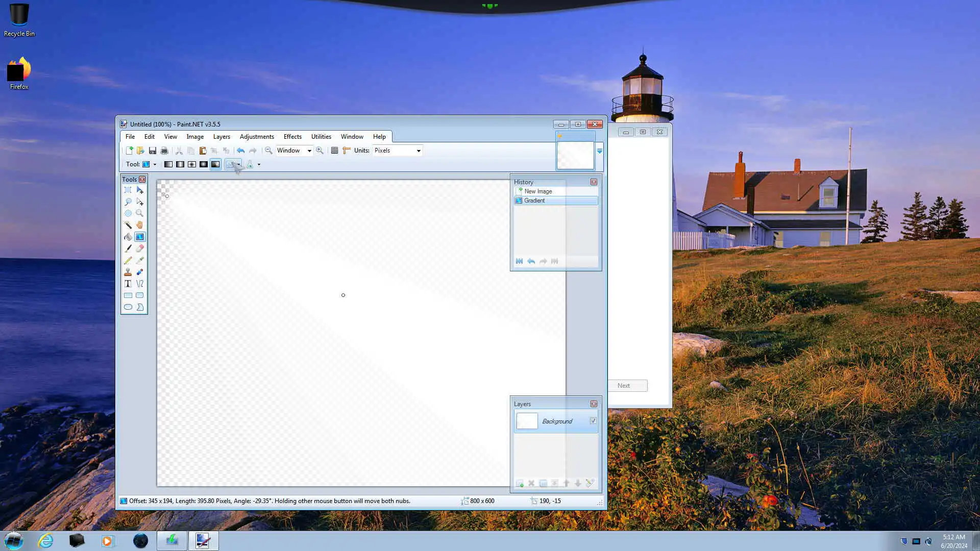Image resolution: width=980 pixels, height=551 pixels.
Task: Expand the zoom Window combo box
Action: (309, 151)
